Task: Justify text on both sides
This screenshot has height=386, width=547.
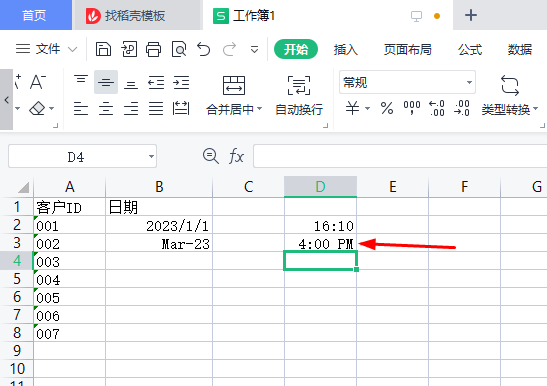Action: [x=156, y=109]
